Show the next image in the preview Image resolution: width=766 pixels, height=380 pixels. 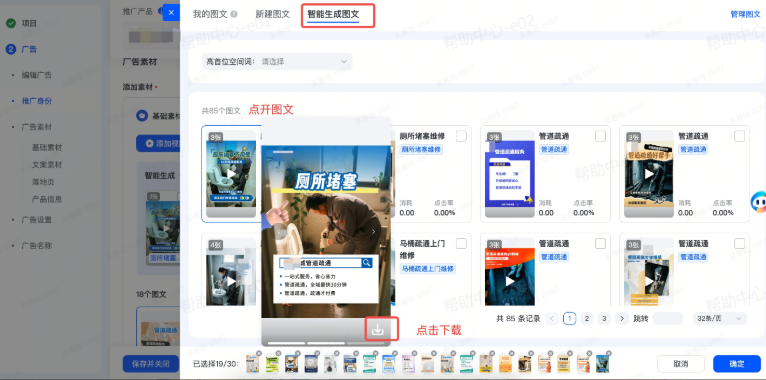pos(373,232)
